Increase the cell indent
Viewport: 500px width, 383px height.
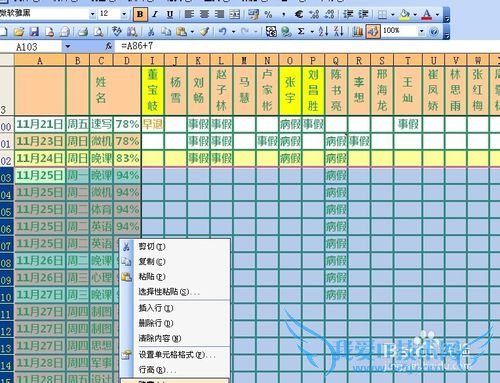[x=363, y=14]
